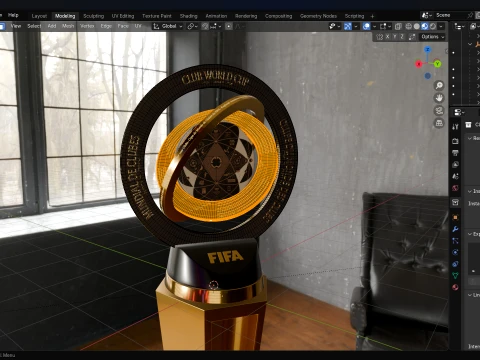Toggle viewport gizmos display
This screenshot has height=360, width=480.
pos(348,26)
